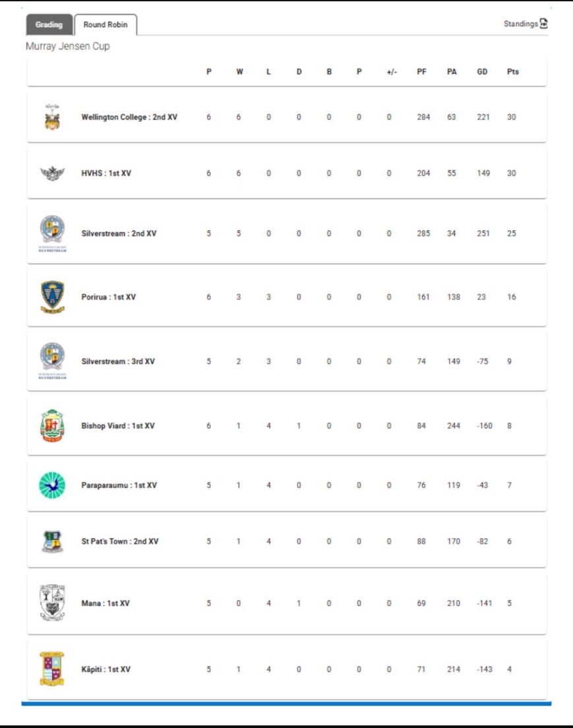Select the Round Robin tab
573x728 pixels.
[x=106, y=24]
